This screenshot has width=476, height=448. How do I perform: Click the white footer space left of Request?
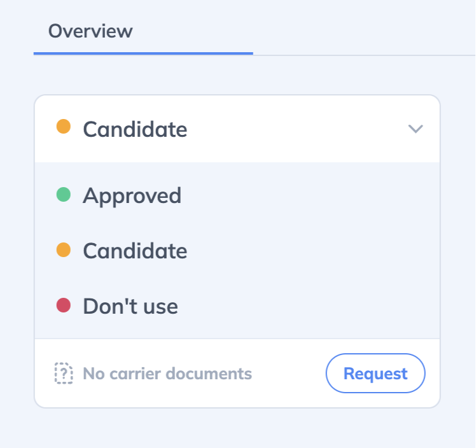[288, 374]
